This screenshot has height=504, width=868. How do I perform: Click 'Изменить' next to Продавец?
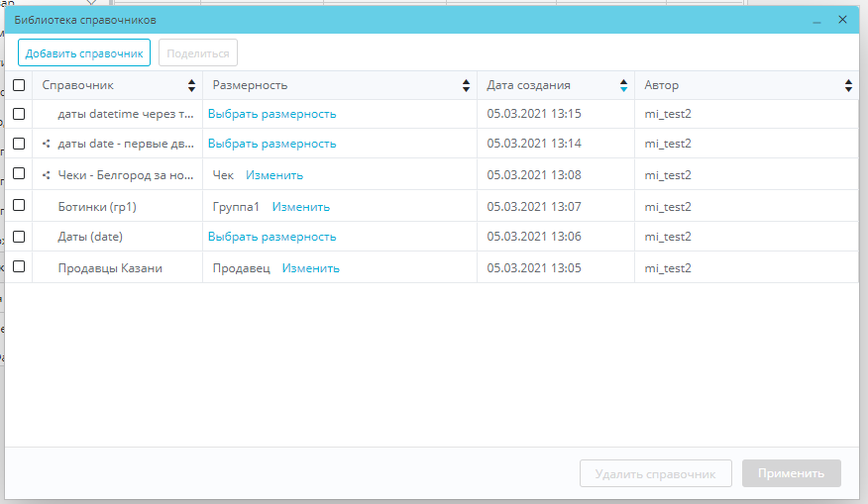point(310,268)
